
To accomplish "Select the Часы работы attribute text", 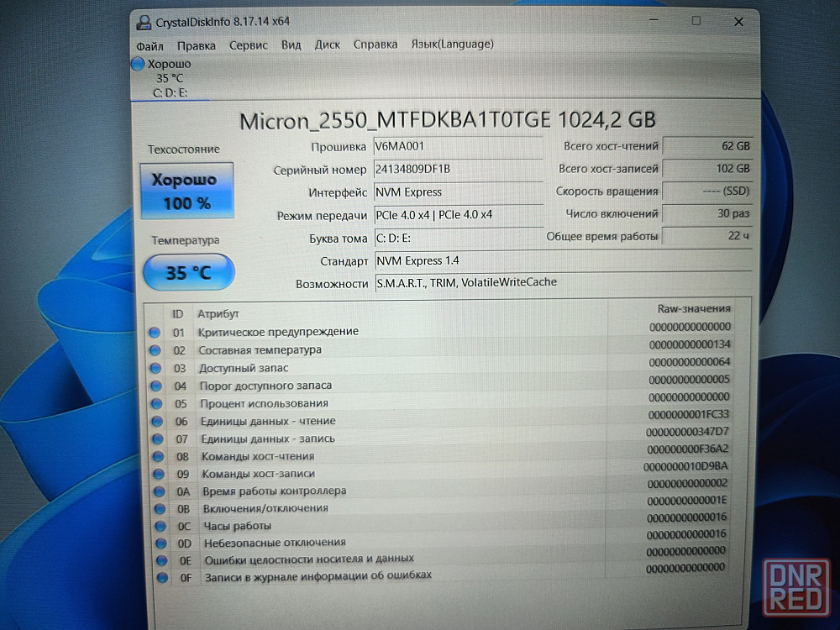I will coord(238,526).
